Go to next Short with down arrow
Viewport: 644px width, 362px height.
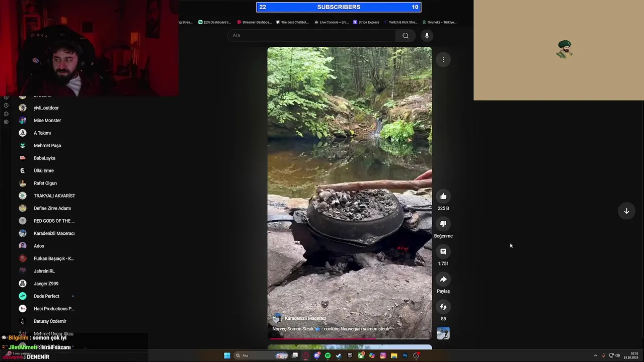[626, 211]
